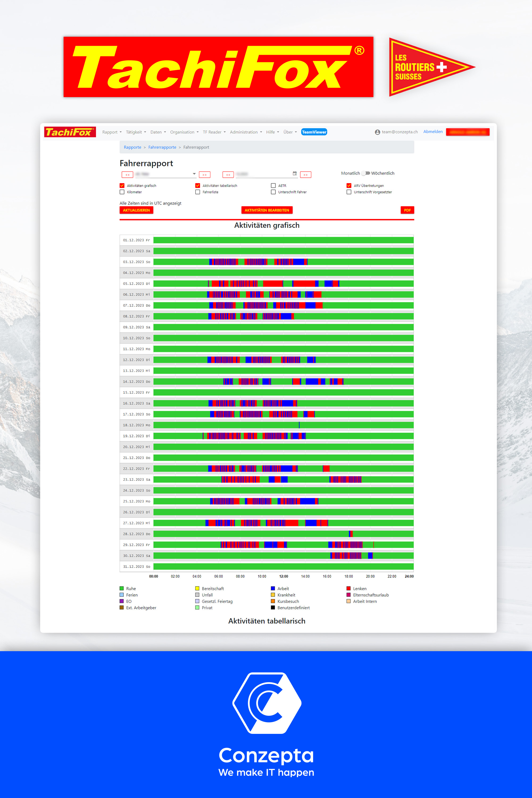This screenshot has height=798, width=532.
Task: Click the Abmelden link
Action: 433,132
